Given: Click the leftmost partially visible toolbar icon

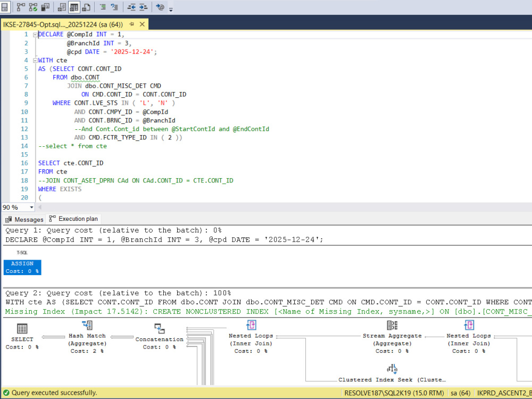Looking at the screenshot, I should (x=4, y=7).
